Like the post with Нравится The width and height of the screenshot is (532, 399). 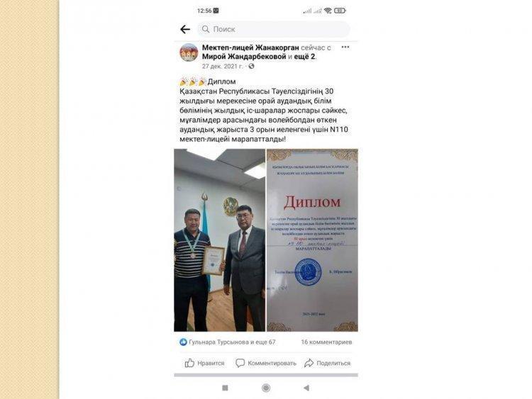point(204,363)
